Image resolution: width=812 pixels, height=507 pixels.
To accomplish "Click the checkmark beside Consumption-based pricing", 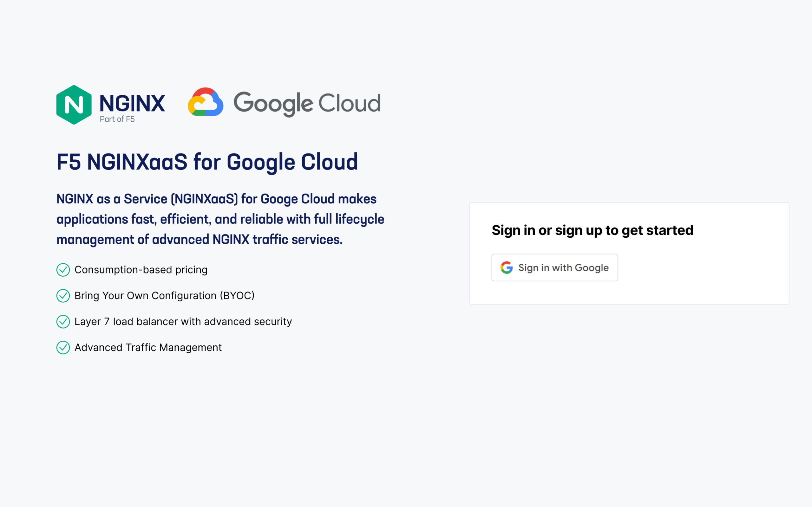I will point(63,270).
